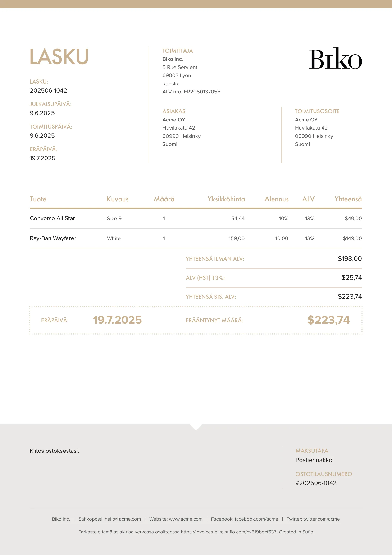
Task: Click the Biko logo
Action: click(x=335, y=58)
